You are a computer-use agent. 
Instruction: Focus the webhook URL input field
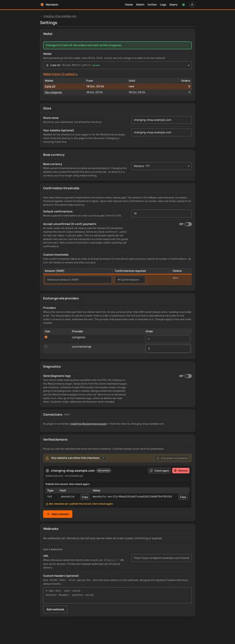click(x=162, y=558)
